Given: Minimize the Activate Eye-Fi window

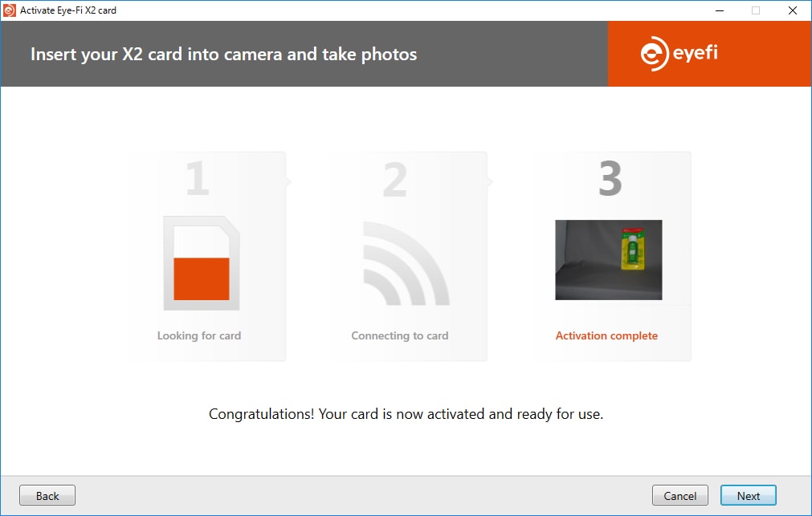Looking at the screenshot, I should point(718,10).
